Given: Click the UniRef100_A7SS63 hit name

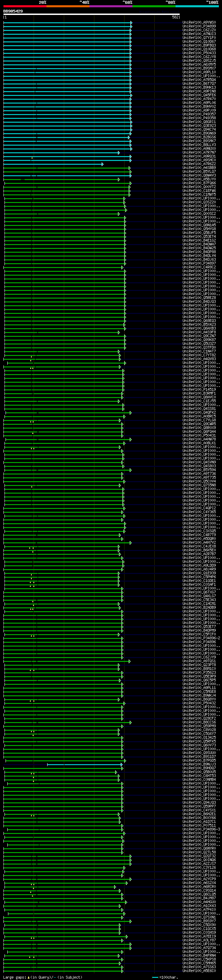Looking at the screenshot, I should click(199, 967).
